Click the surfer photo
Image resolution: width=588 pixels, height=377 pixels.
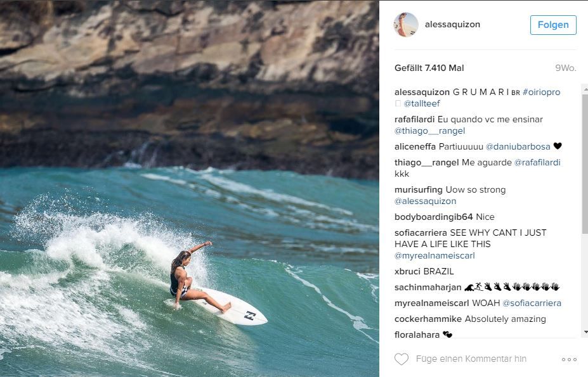[190, 189]
